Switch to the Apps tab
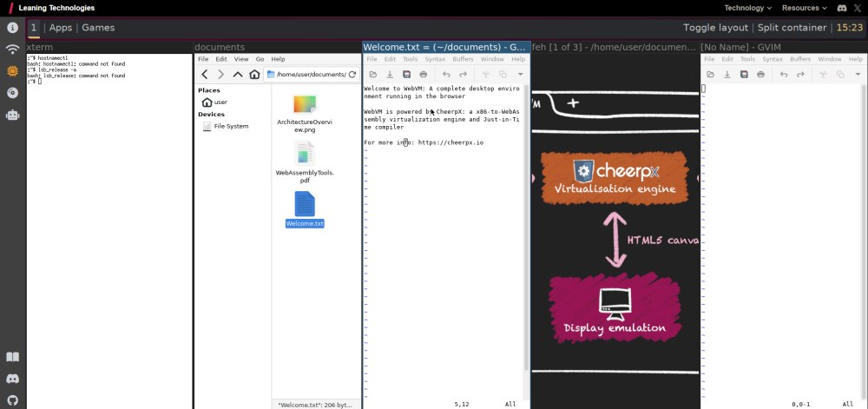The width and height of the screenshot is (868, 409). pos(61,28)
